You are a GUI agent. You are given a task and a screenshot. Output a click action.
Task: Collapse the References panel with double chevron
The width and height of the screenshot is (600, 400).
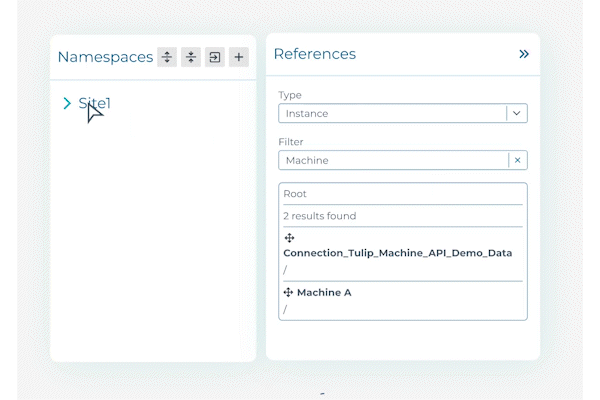pos(523,54)
